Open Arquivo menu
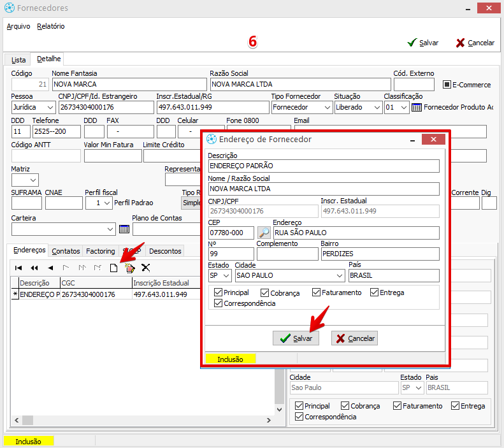The image size is (504, 448). tap(18, 26)
